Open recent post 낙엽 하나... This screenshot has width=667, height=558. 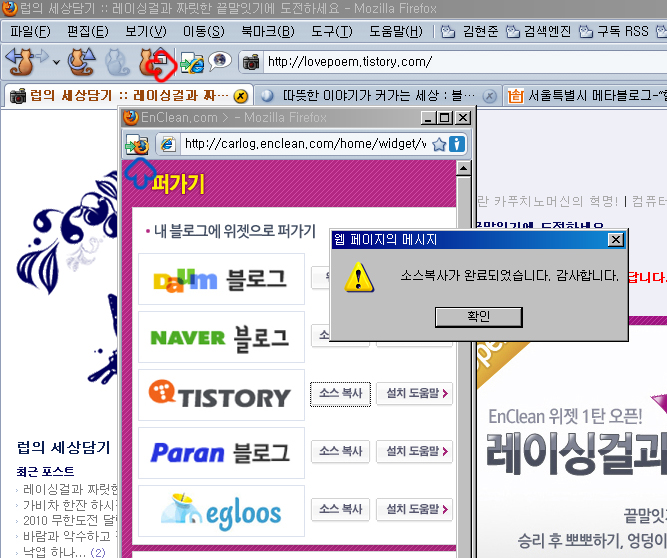click(54, 552)
